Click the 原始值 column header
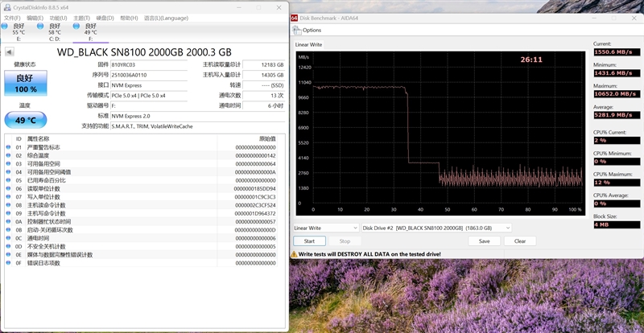This screenshot has width=644, height=333. pos(247,139)
